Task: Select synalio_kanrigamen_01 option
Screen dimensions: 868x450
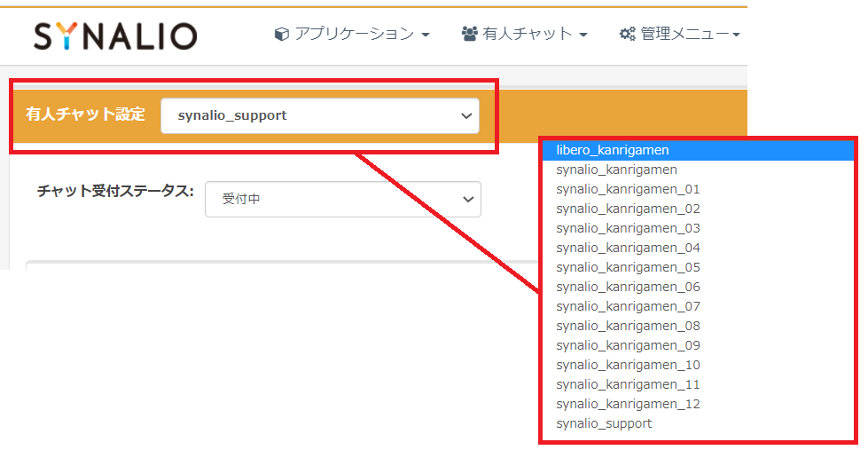Action: click(698, 189)
